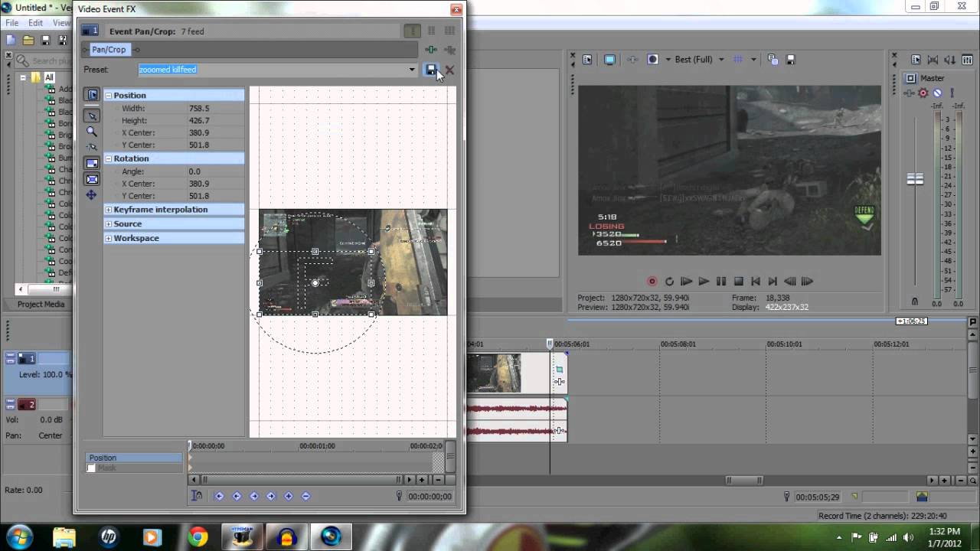Image resolution: width=980 pixels, height=551 pixels.
Task: Zoom in keyframe timeline with plus button
Action: (422, 480)
